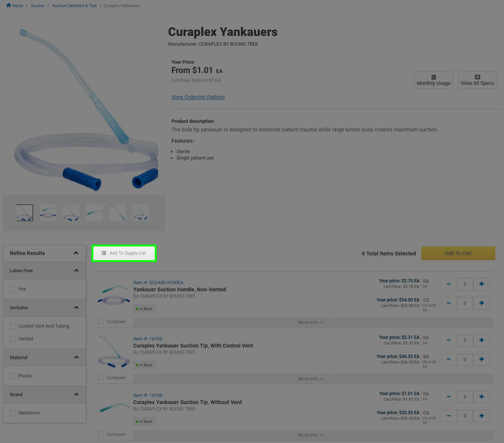Decrease CS quantity for item 16108

448,416
